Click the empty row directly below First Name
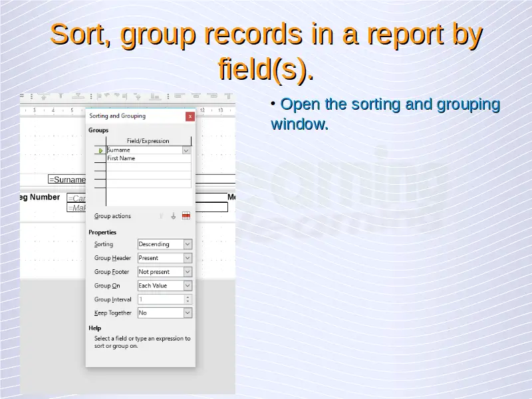The image size is (532, 399). coord(148,167)
